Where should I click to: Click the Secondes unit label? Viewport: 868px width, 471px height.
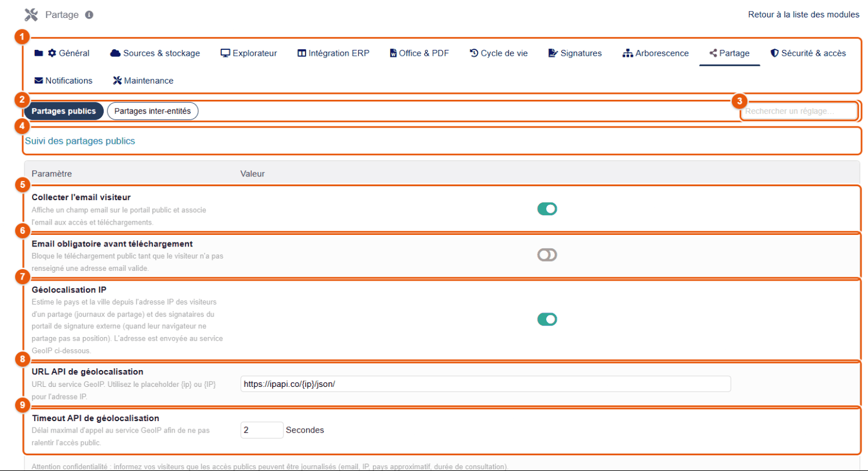pyautogui.click(x=305, y=430)
